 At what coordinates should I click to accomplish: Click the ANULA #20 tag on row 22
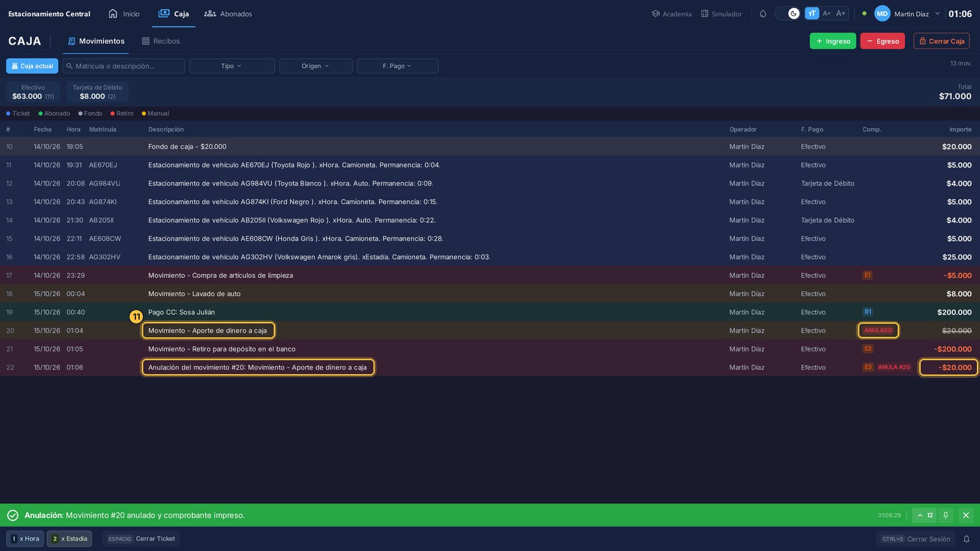[x=894, y=367]
